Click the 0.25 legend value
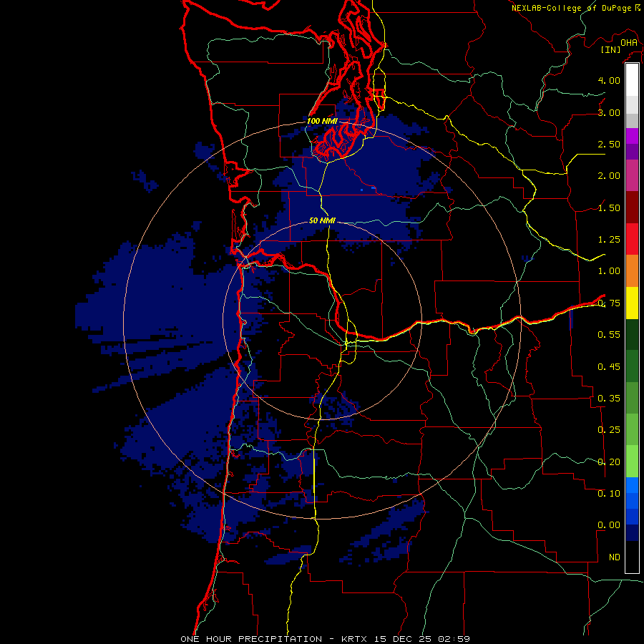Viewport: 644px width, 644px height. coord(609,430)
